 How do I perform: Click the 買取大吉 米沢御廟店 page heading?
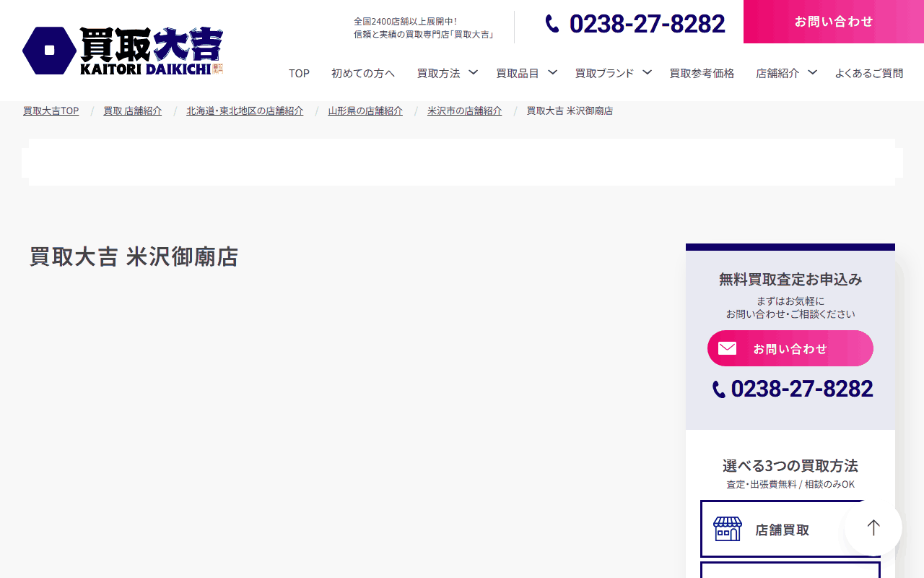(x=134, y=256)
